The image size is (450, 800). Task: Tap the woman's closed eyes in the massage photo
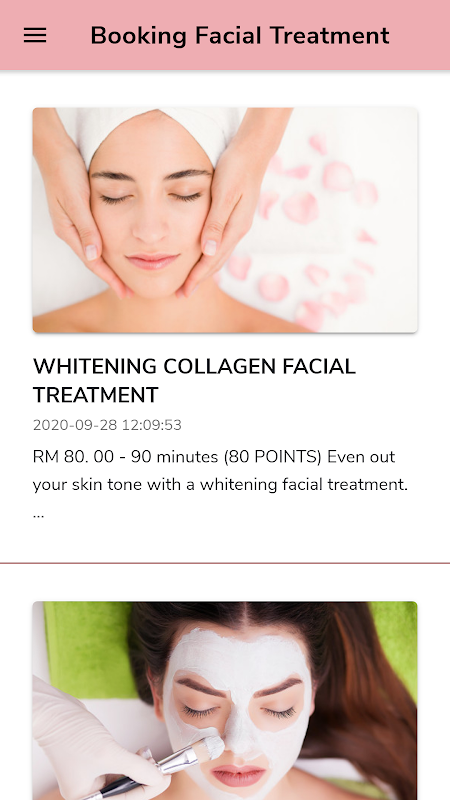click(151, 197)
